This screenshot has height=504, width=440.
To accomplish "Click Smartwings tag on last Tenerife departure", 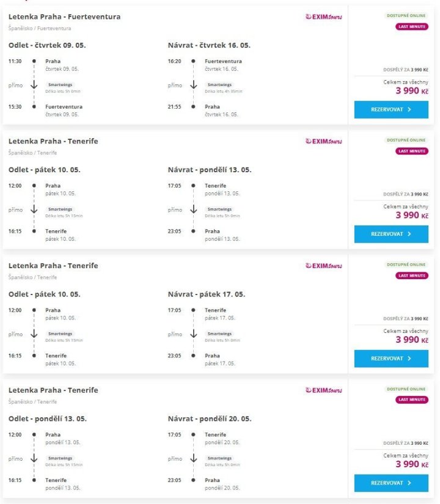I will [x=59, y=458].
